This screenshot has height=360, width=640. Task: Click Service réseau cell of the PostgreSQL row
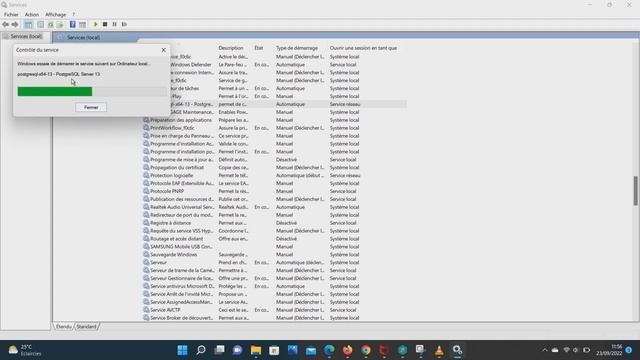pyautogui.click(x=345, y=104)
